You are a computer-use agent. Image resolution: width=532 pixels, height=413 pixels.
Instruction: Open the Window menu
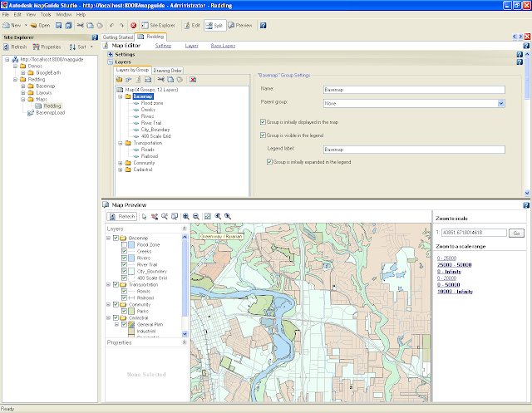tap(63, 15)
